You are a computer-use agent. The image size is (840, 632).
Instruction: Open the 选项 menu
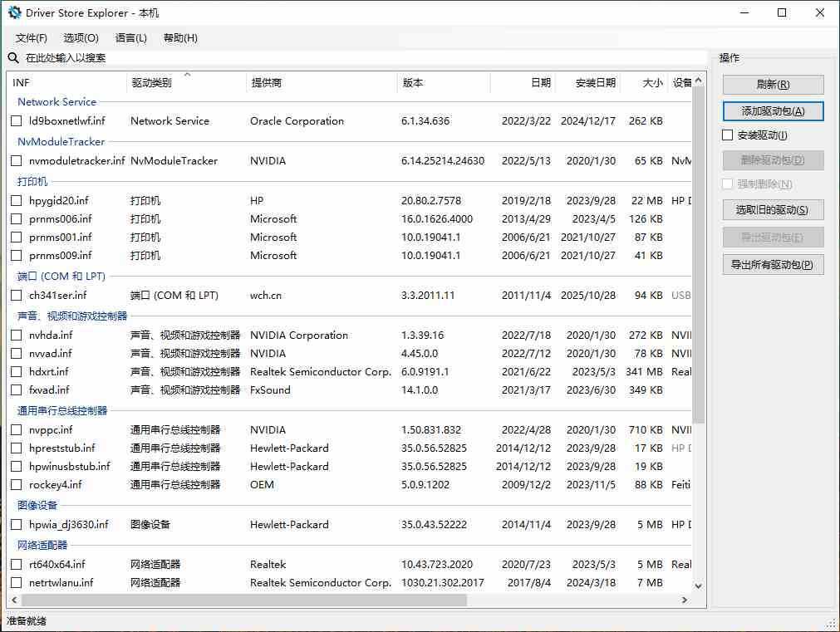pos(81,37)
